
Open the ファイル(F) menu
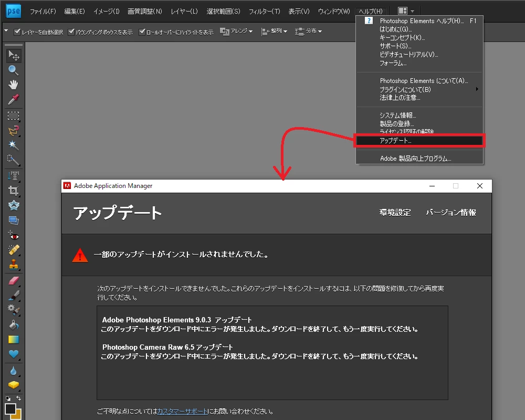click(x=43, y=12)
